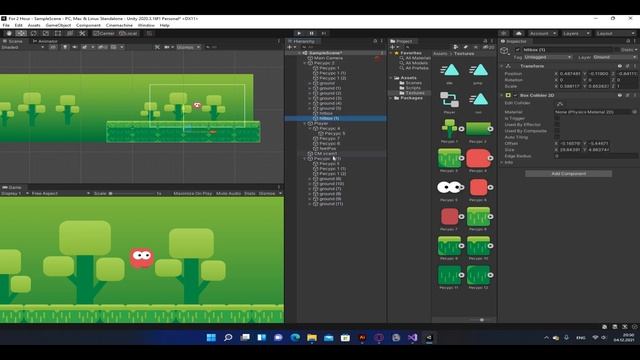Image resolution: width=640 pixels, height=360 pixels.
Task: Toggle the 2D view button in Scene
Action: point(53,47)
